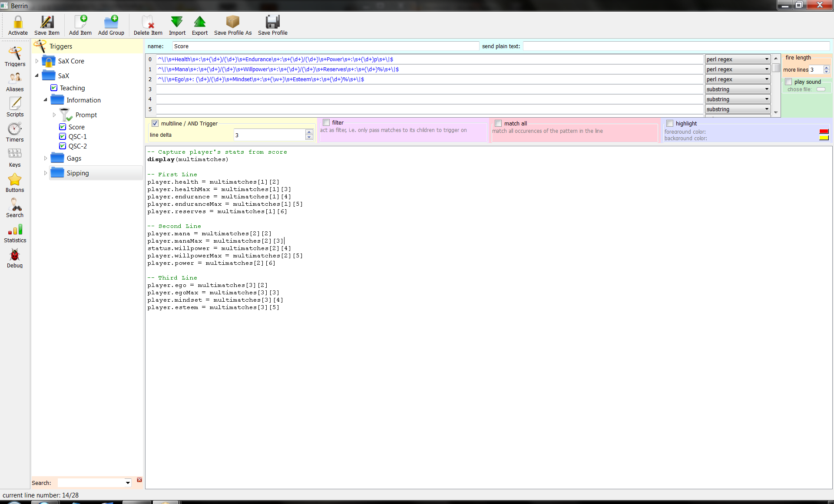
Task: Open pattern 1 type dropdown (perl regex)
Action: (x=738, y=69)
